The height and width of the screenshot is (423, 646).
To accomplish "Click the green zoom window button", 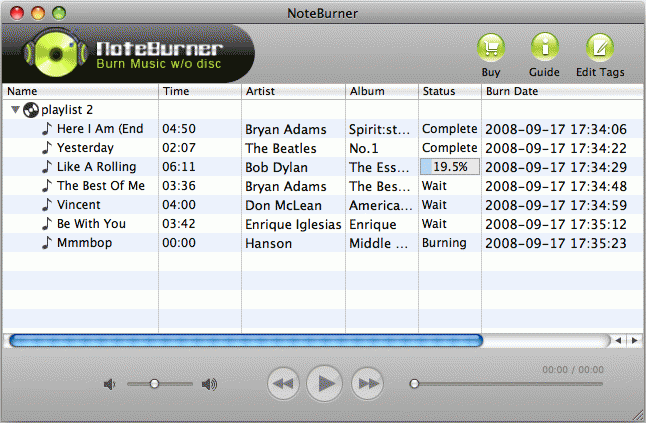I will point(59,13).
